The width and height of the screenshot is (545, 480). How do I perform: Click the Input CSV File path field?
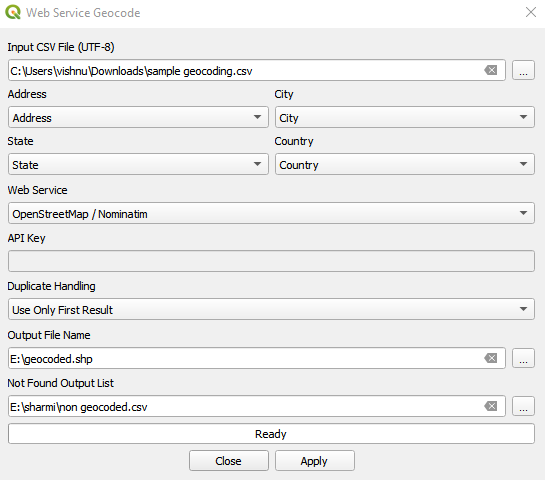(257, 71)
